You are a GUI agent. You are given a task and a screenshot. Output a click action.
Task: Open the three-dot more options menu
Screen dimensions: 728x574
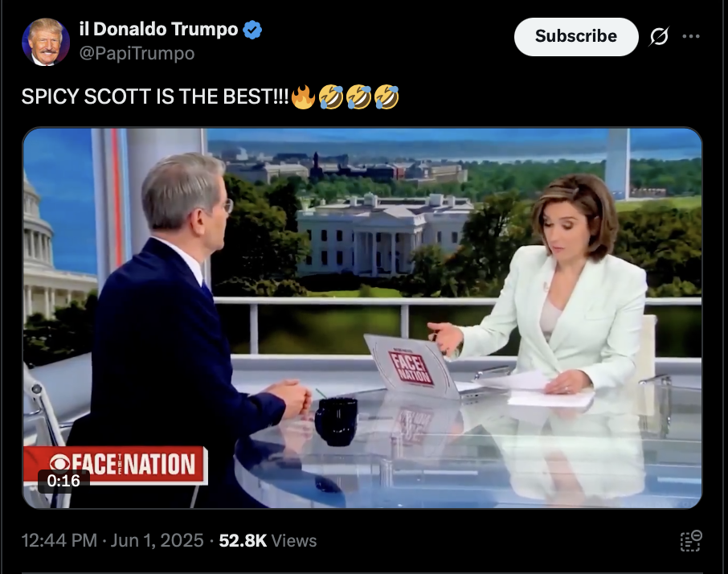point(691,36)
